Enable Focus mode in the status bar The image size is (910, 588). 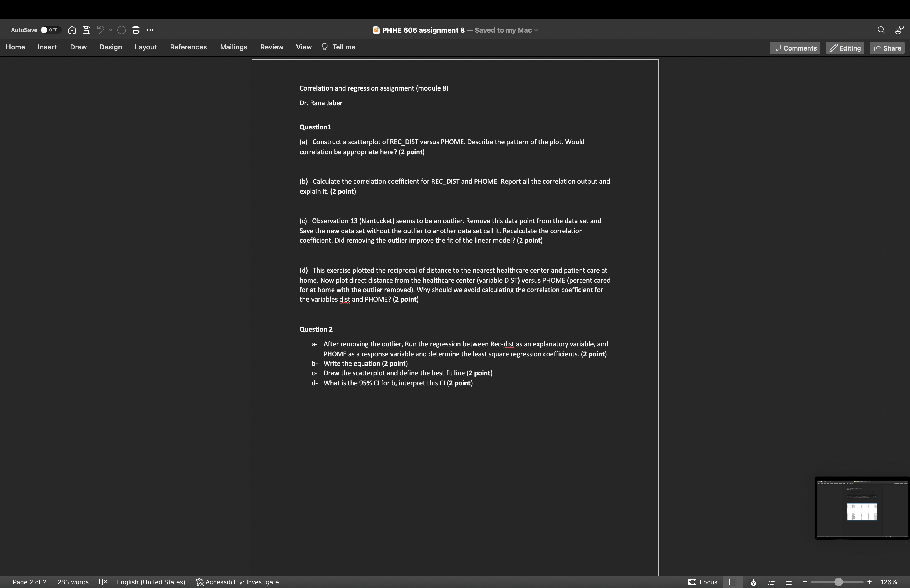point(703,582)
